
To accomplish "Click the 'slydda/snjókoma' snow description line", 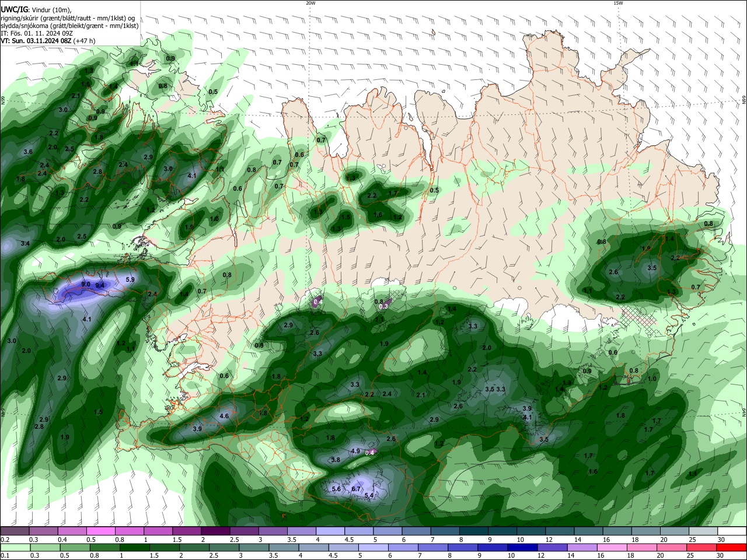I will pyautogui.click(x=69, y=26).
